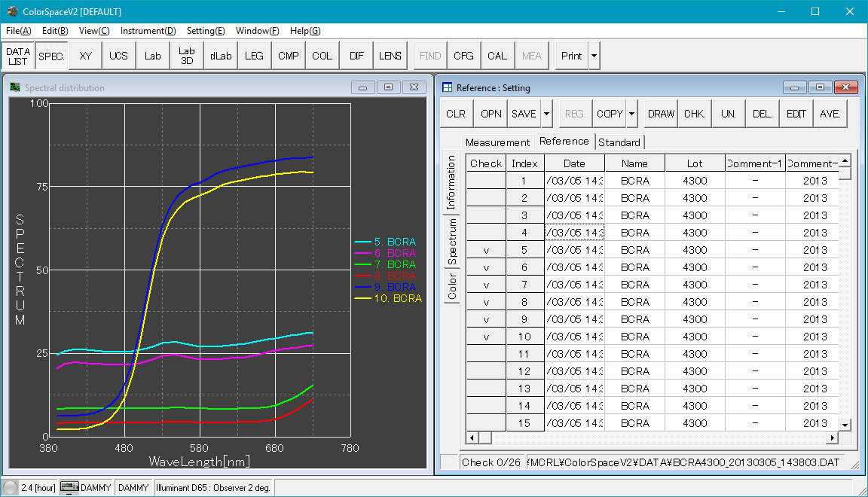This screenshot has width=868, height=497.
Task: Select the vertical Information tab
Action: click(x=452, y=182)
